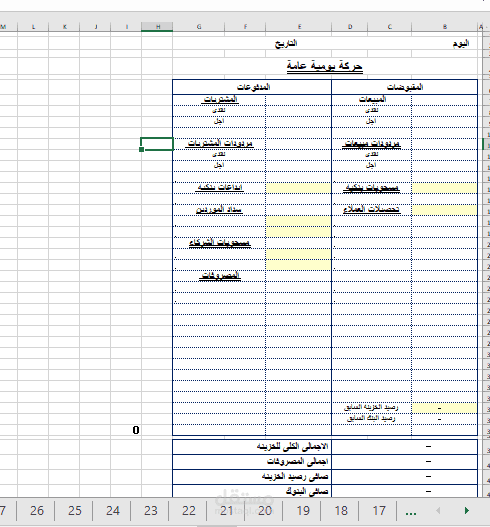Select column E header
The width and height of the screenshot is (490, 527).
pyautogui.click(x=298, y=27)
